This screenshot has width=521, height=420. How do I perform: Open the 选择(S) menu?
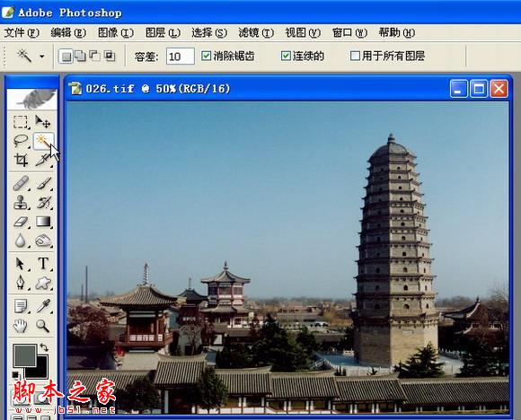pyautogui.click(x=209, y=32)
